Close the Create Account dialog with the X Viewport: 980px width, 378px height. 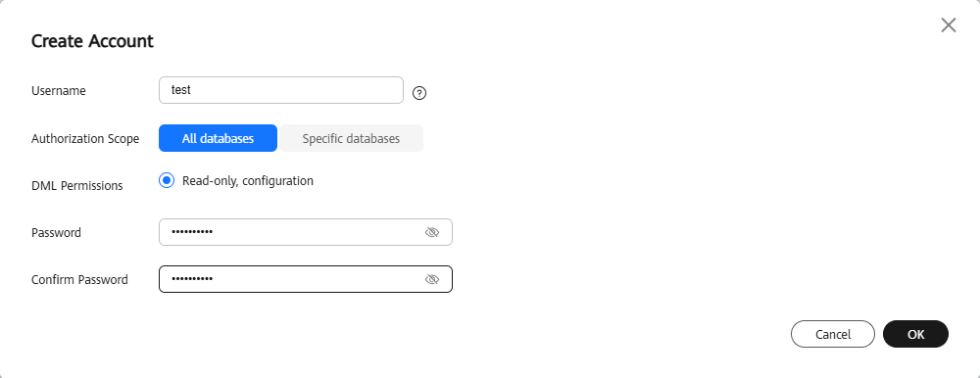click(x=948, y=25)
